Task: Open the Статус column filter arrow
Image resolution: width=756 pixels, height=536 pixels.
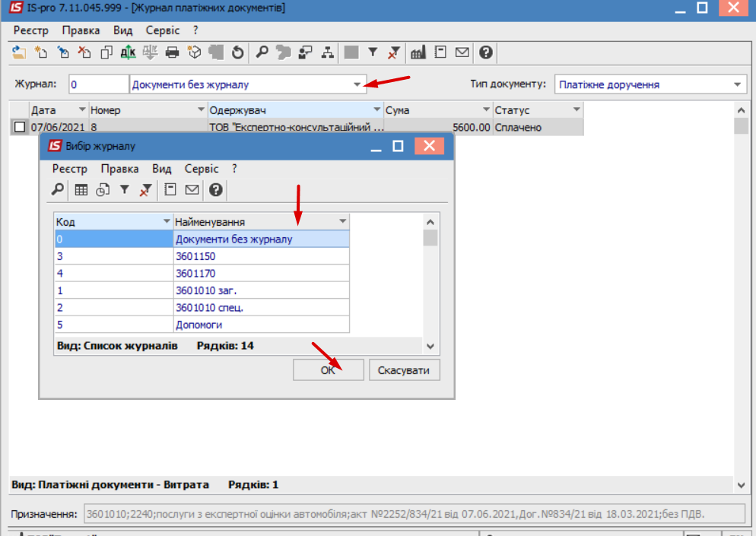Action: 577,110
